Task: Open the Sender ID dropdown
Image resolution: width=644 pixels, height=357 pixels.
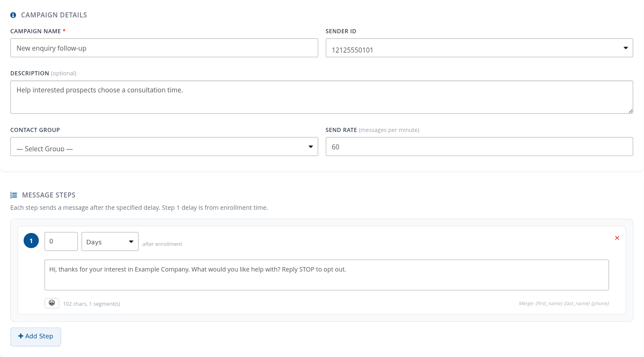Action: pos(479,48)
